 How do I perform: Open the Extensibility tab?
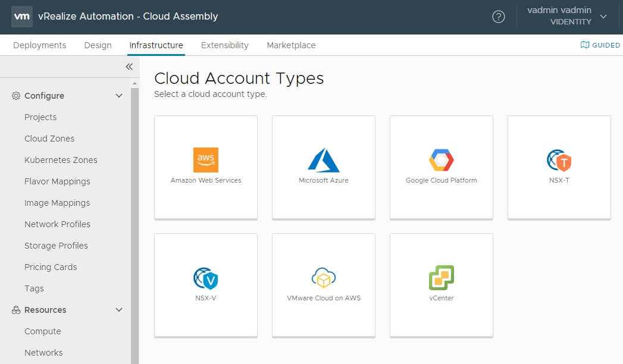(x=225, y=45)
